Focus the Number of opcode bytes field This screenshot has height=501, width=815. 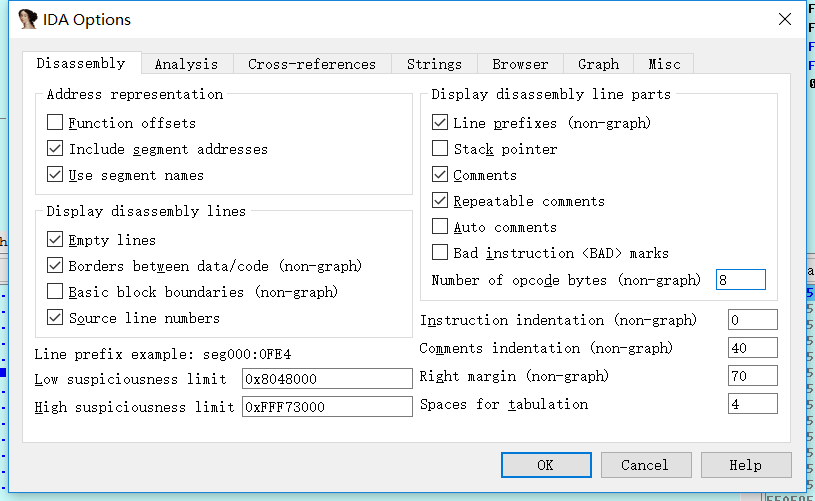click(x=741, y=280)
